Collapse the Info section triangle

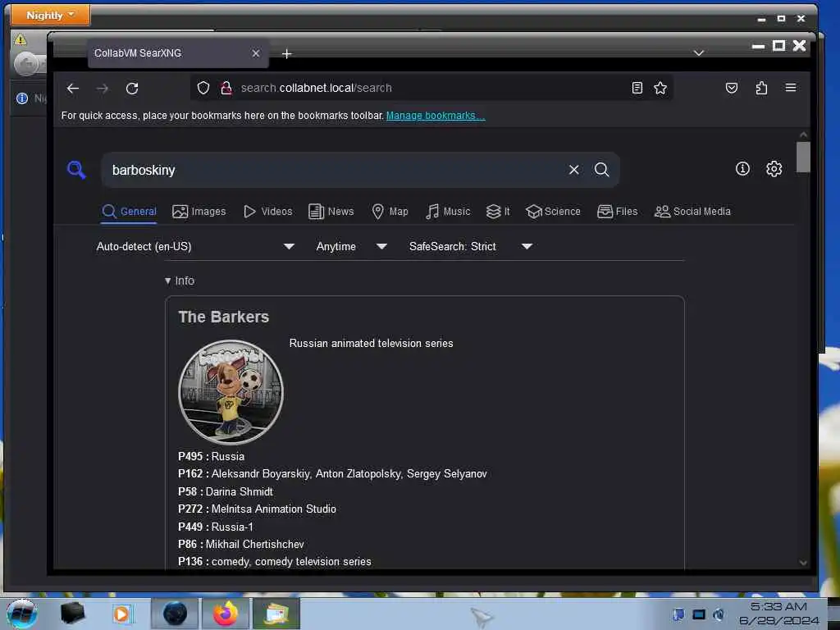pos(167,281)
